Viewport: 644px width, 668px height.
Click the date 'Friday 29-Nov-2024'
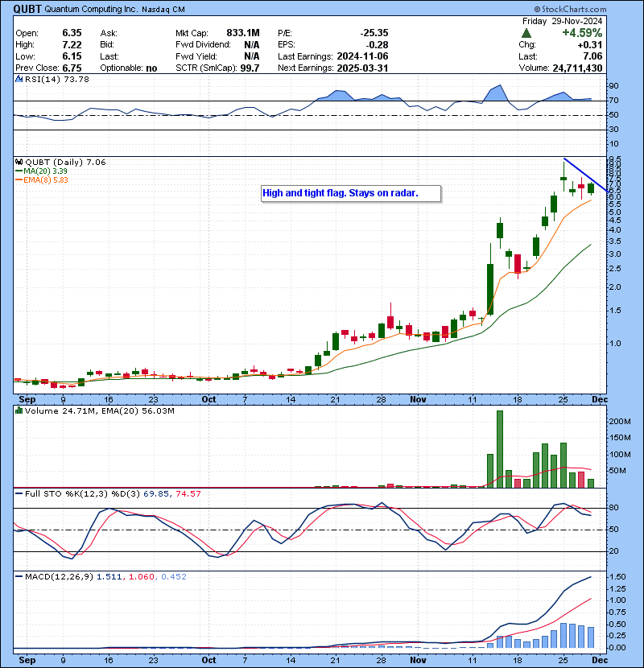point(562,21)
